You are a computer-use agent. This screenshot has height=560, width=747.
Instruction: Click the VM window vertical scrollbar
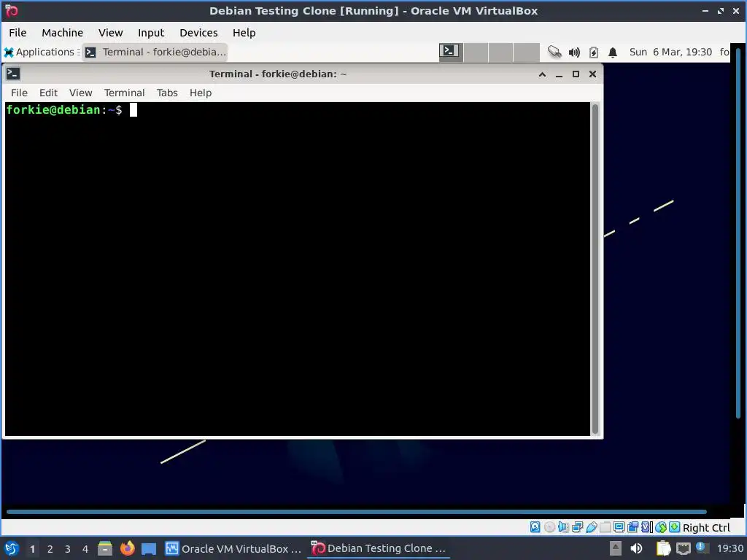[738, 233]
